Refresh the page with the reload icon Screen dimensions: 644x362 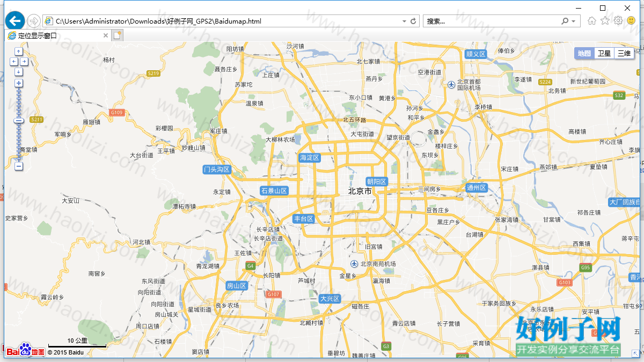413,21
